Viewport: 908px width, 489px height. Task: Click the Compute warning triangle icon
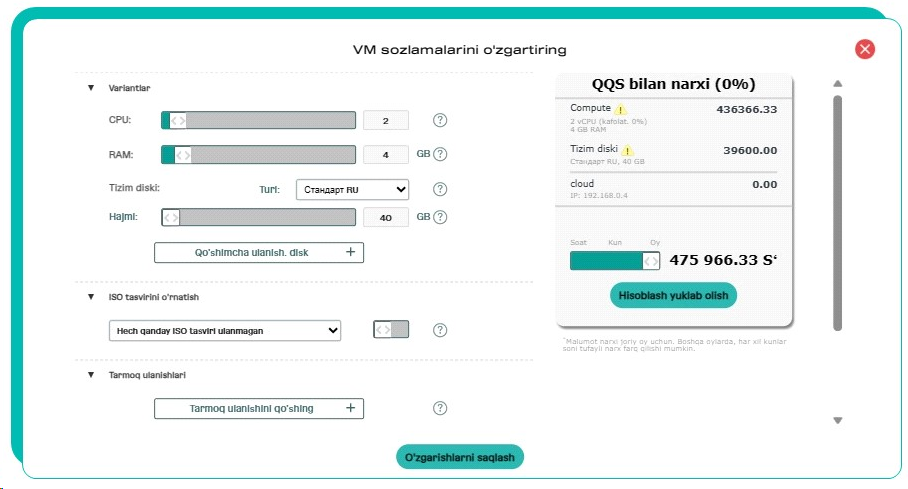point(621,109)
